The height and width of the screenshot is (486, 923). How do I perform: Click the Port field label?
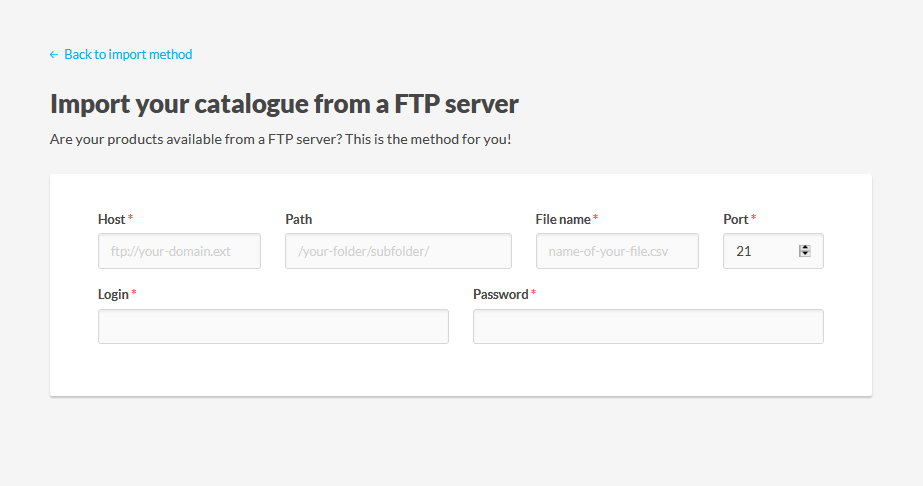tap(735, 219)
